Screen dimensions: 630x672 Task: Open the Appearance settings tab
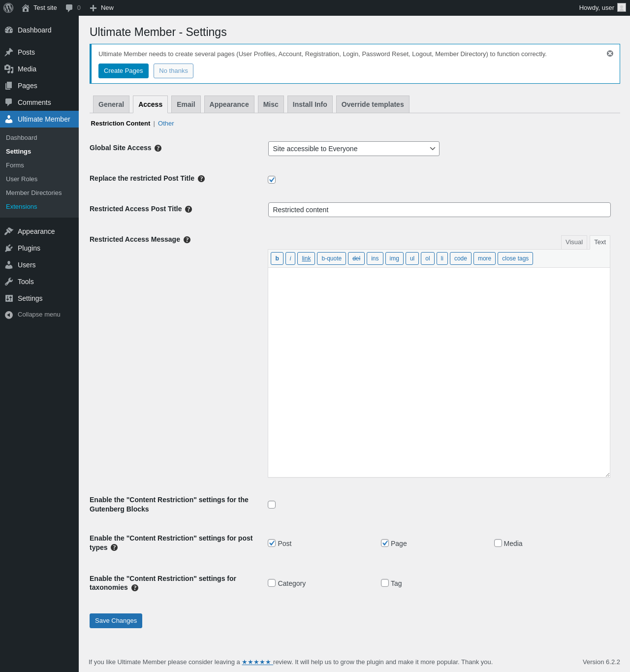229,104
